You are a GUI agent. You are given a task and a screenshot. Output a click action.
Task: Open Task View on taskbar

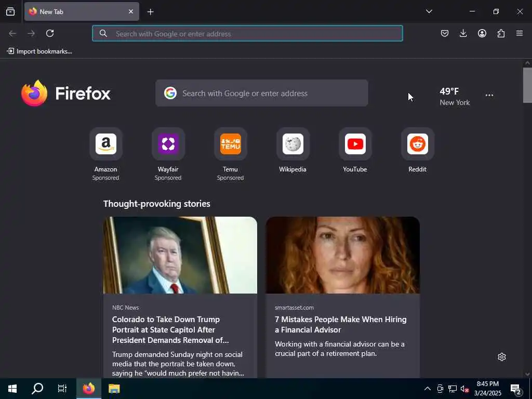62,389
